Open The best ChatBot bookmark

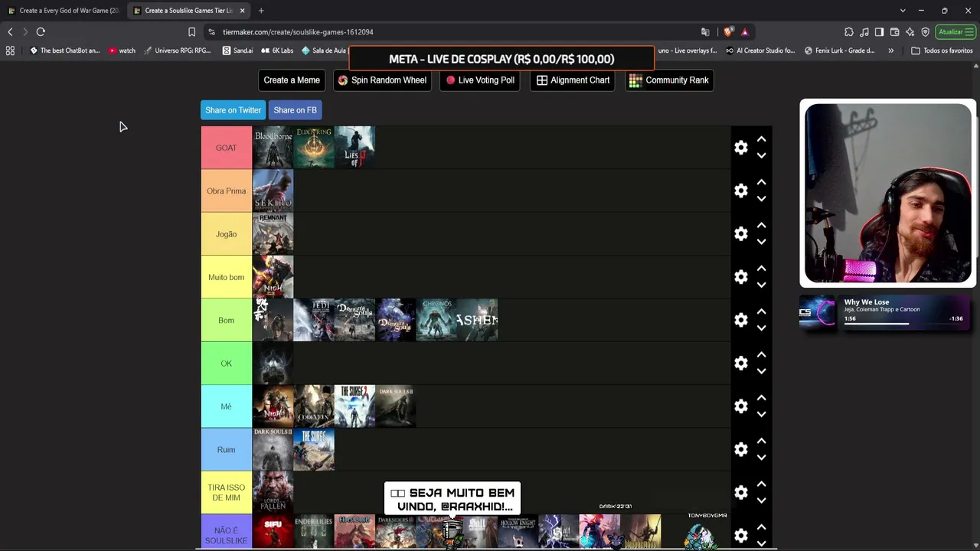pyautogui.click(x=65, y=51)
